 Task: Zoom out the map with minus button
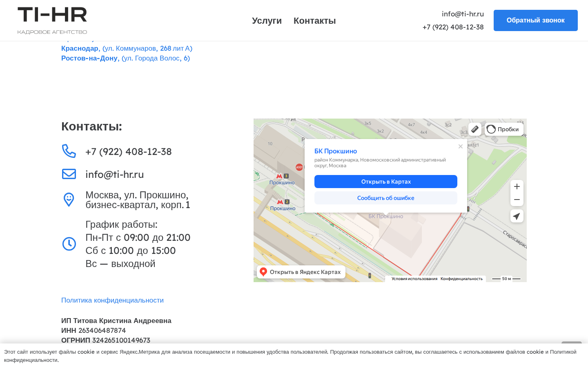[517, 200]
